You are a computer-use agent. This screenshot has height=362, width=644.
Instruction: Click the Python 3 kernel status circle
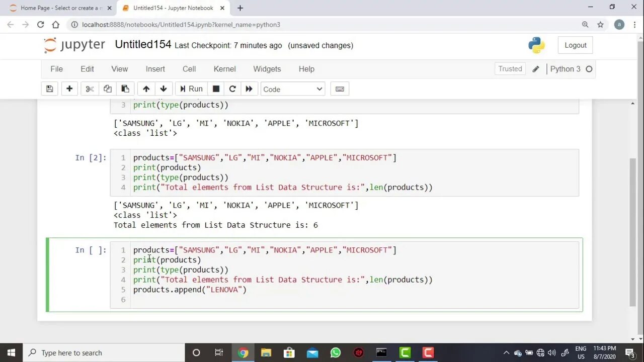point(589,69)
